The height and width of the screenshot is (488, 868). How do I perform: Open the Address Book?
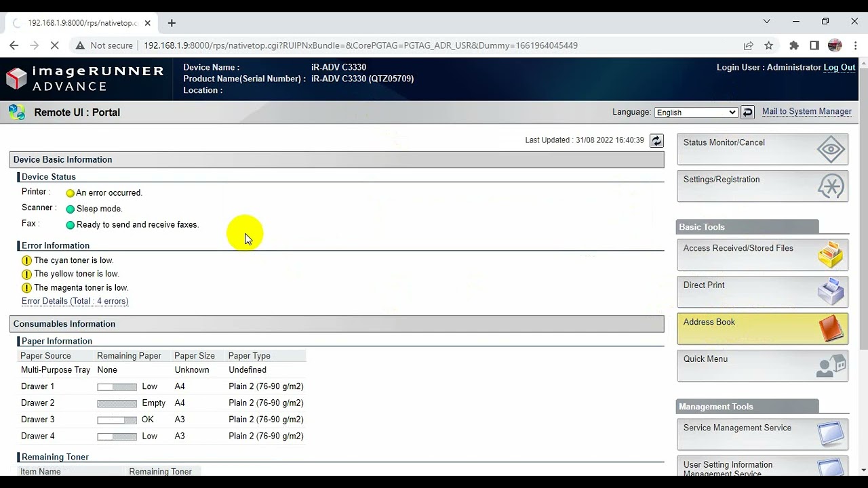pyautogui.click(x=762, y=329)
